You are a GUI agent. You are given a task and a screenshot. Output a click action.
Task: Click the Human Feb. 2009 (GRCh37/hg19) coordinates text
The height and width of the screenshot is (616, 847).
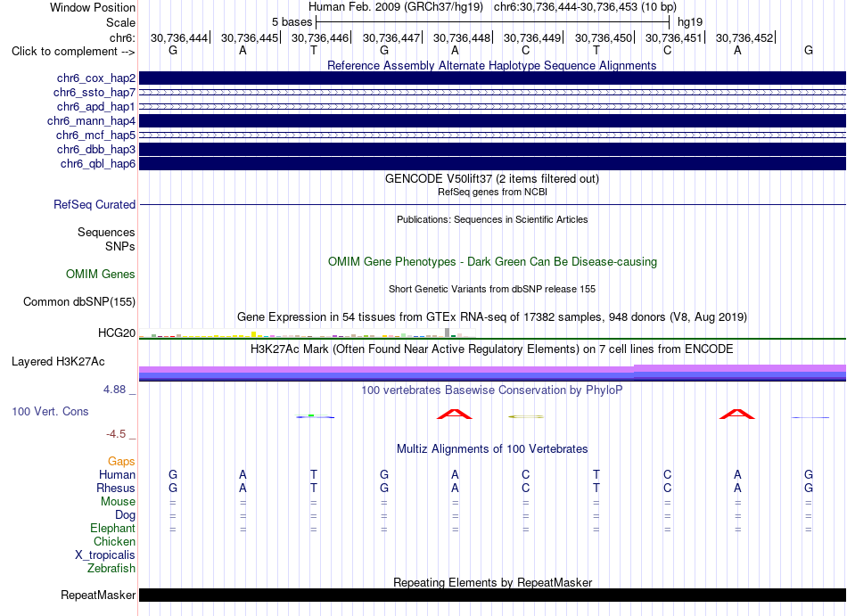(x=492, y=7)
